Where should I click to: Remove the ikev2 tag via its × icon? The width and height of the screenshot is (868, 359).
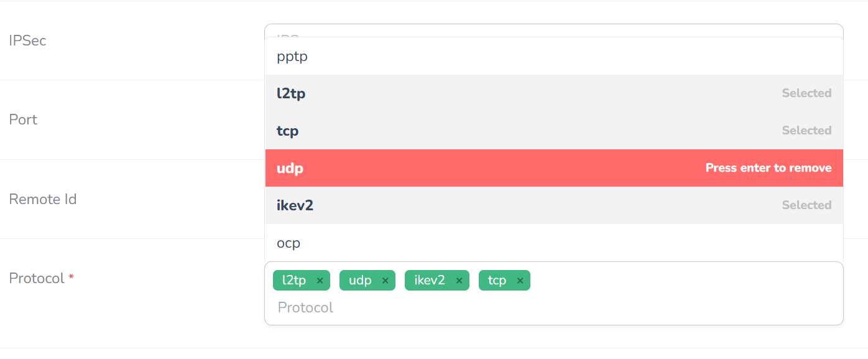point(459,280)
